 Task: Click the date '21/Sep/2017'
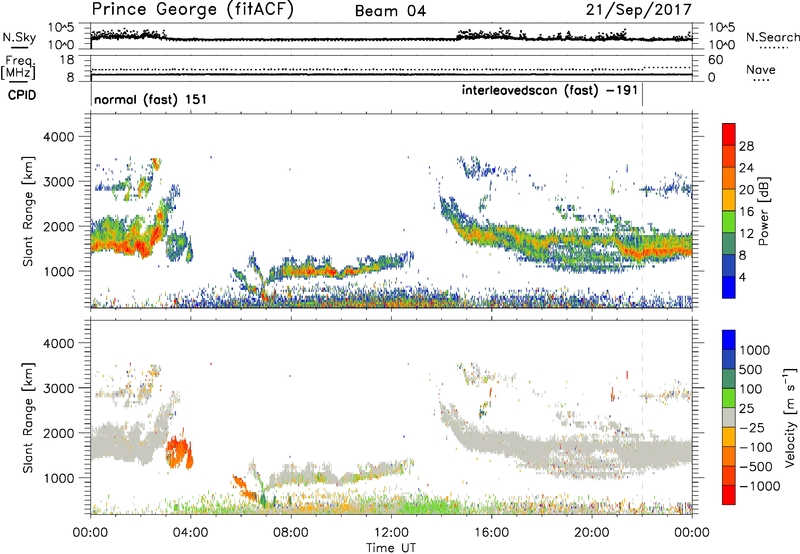[x=639, y=10]
